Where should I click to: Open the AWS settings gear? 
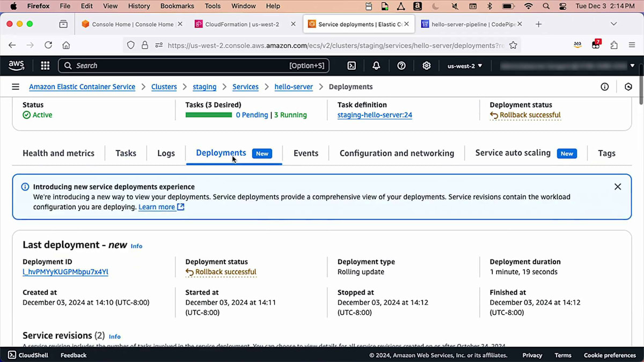click(427, 65)
